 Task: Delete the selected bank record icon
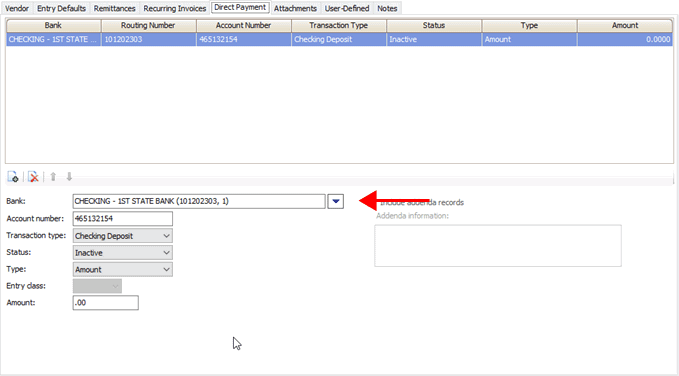coord(33,177)
